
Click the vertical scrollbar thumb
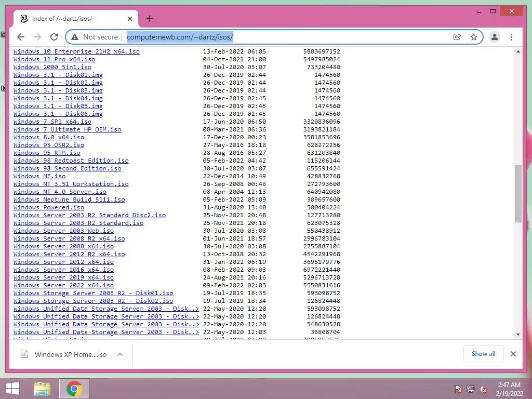click(518, 194)
